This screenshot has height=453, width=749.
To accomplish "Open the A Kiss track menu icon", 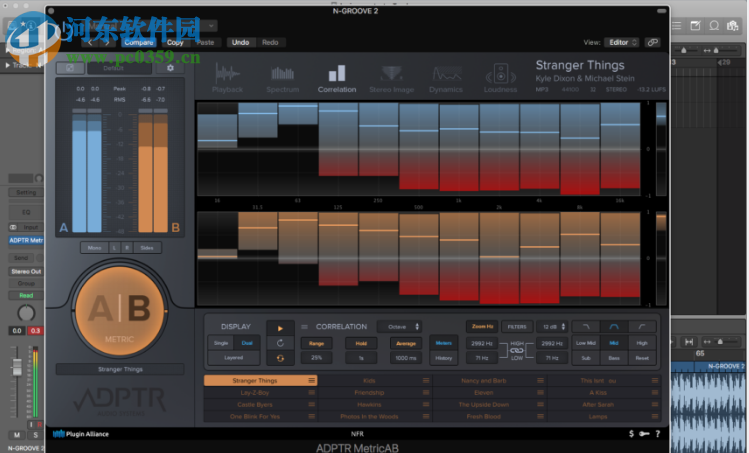I will (x=655, y=392).
